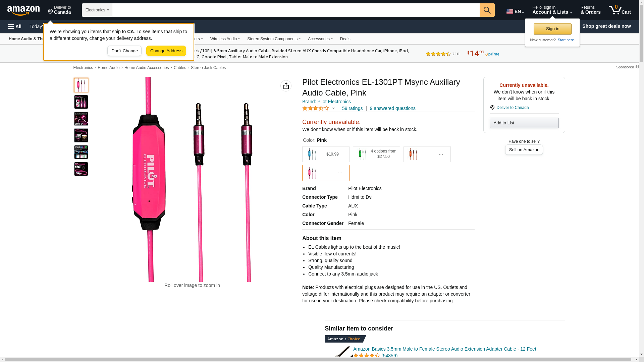Open the Stereo System Components menu

pos(274,39)
